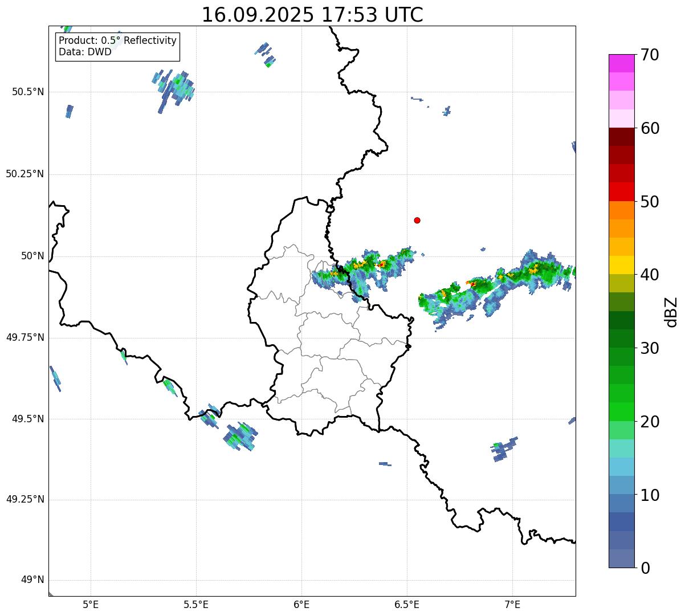Click the 50.5°N latitude label
Viewport: 685px width, 616px height.
(x=27, y=92)
